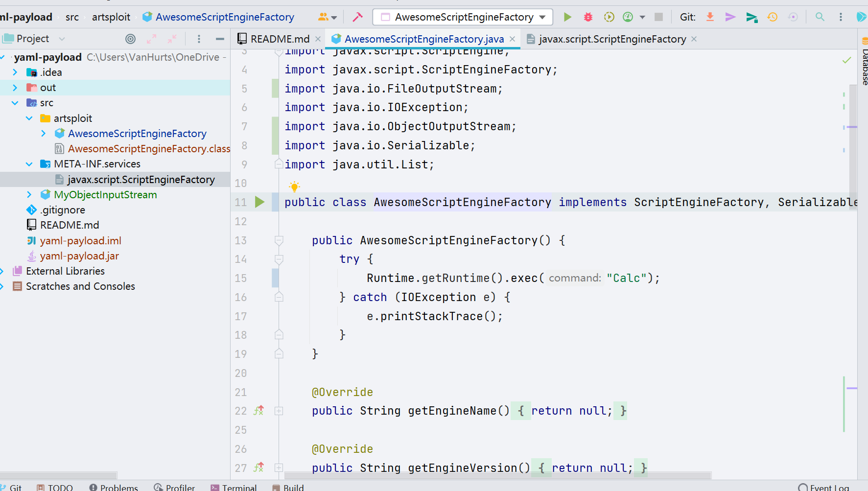Select the javax.script.ScriptEngineFactory editor tab
868x491 pixels.
(x=611, y=39)
